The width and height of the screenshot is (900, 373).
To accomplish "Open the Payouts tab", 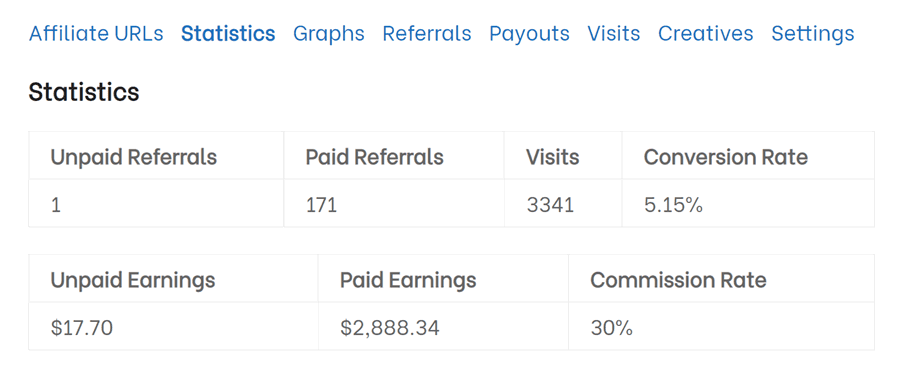I will tap(529, 34).
